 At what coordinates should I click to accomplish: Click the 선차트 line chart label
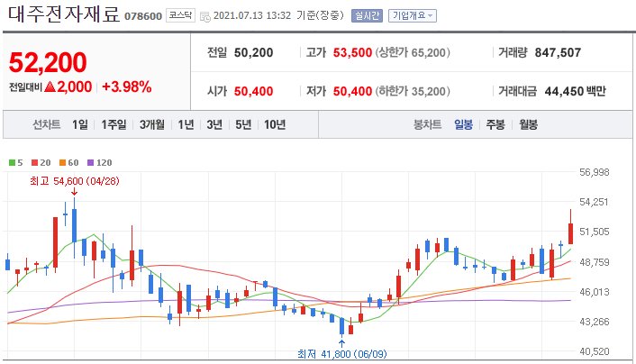pyautogui.click(x=47, y=124)
